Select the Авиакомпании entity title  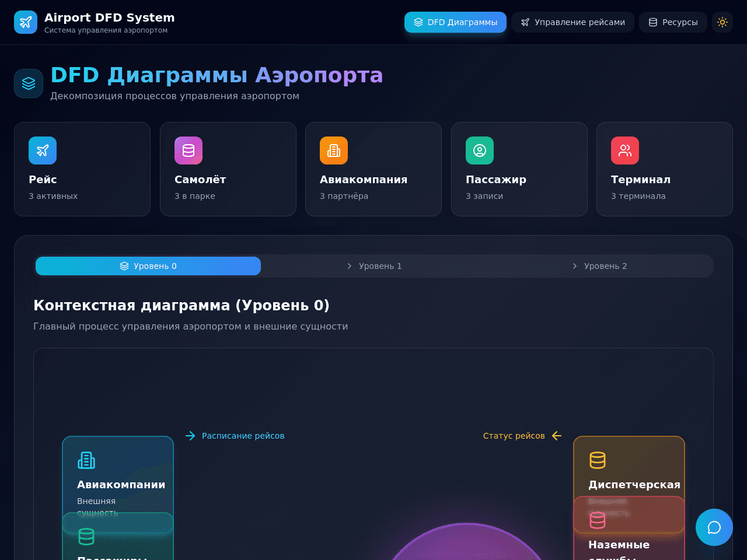121,485
